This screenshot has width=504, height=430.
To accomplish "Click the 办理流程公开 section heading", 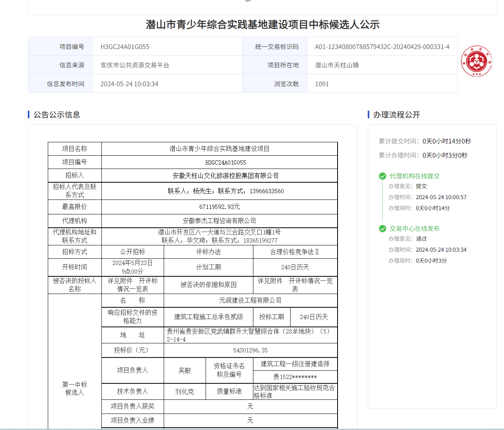I will coord(396,114).
